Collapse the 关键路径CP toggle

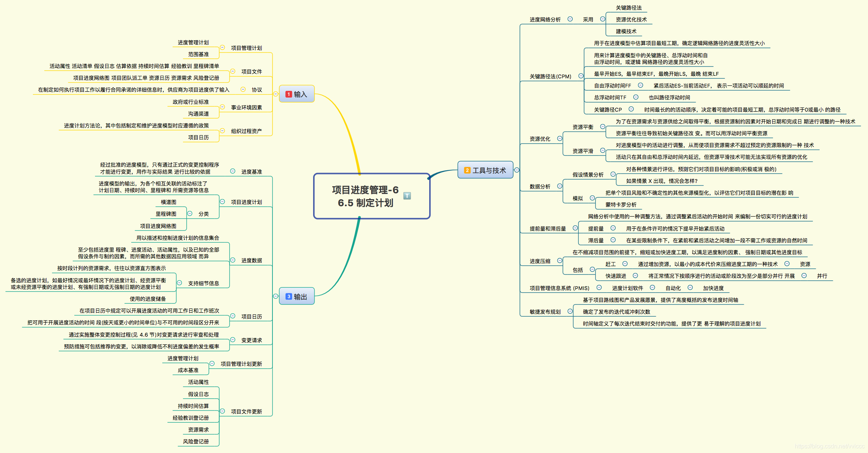click(x=631, y=109)
